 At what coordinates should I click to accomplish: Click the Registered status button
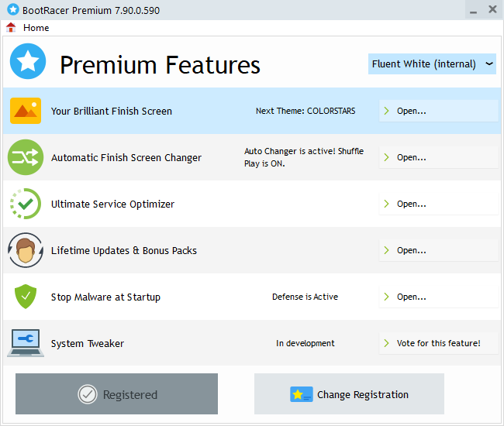pyautogui.click(x=116, y=394)
